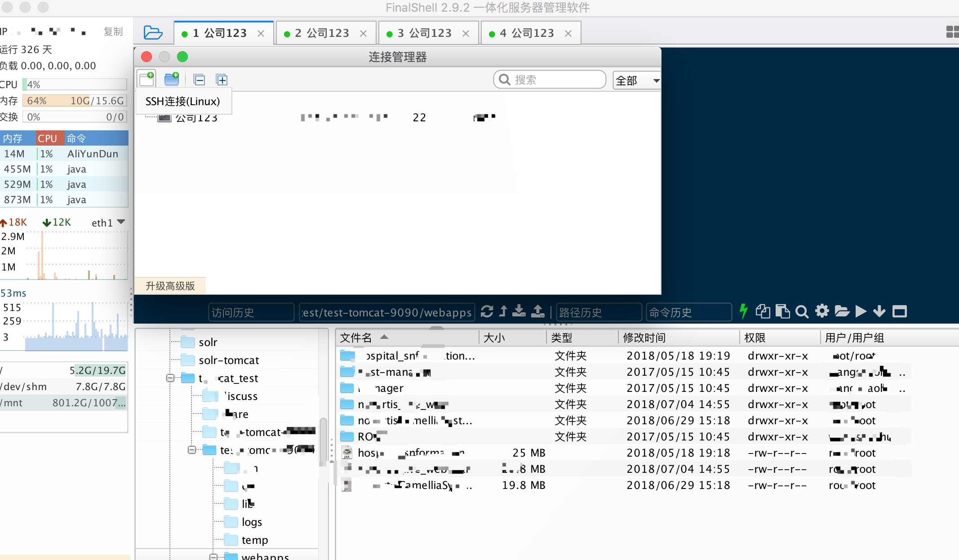The width and height of the screenshot is (959, 560).
Task: Sort by 命令 column in process list
Action: [96, 138]
